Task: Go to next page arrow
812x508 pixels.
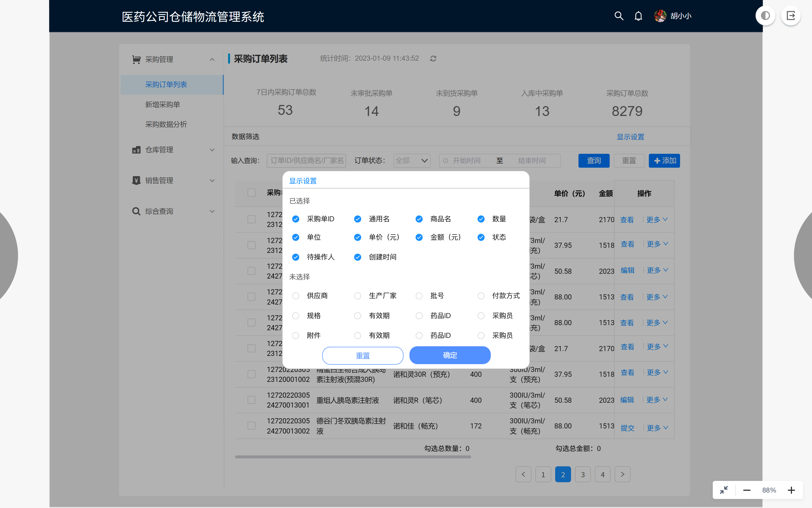Action: pos(623,474)
